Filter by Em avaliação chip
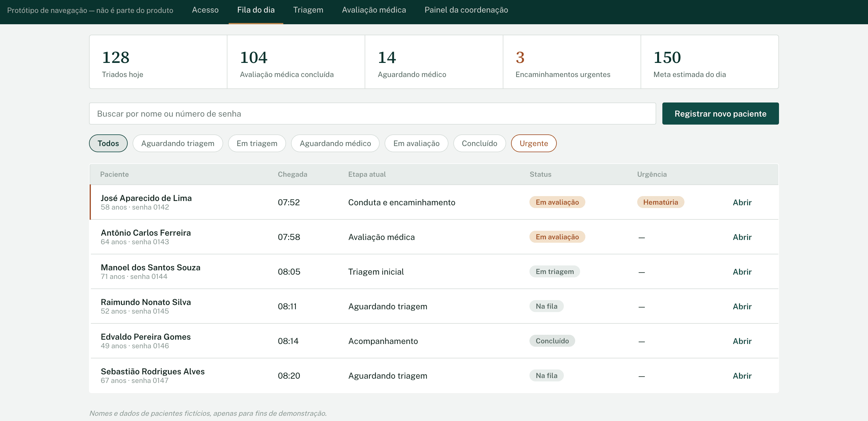The image size is (868, 421). 416,143
